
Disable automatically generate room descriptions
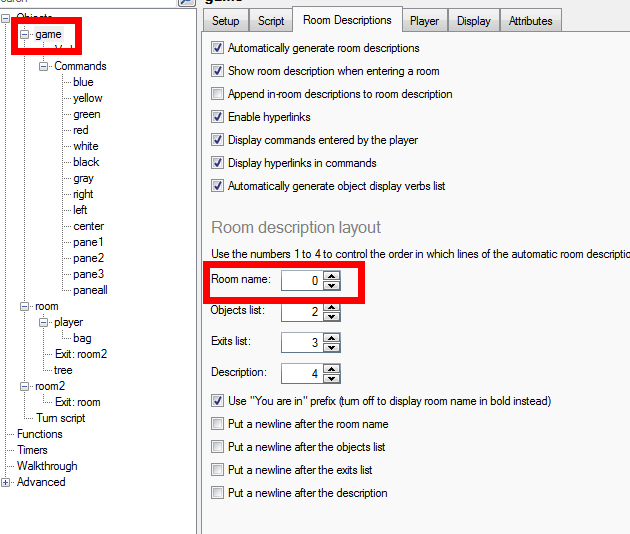(218, 48)
